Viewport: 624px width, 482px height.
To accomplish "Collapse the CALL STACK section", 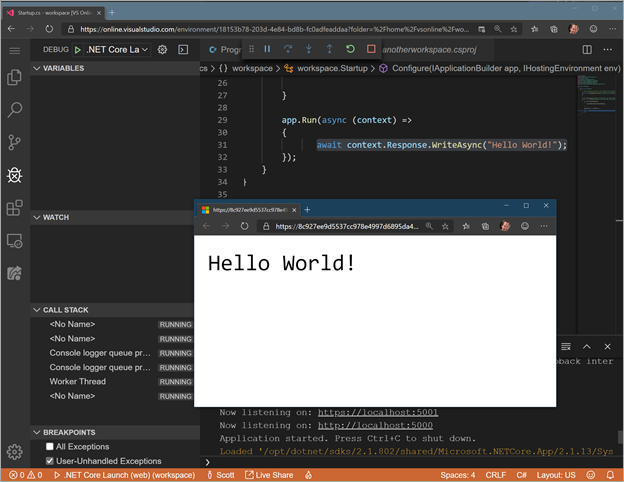I will click(x=113, y=310).
